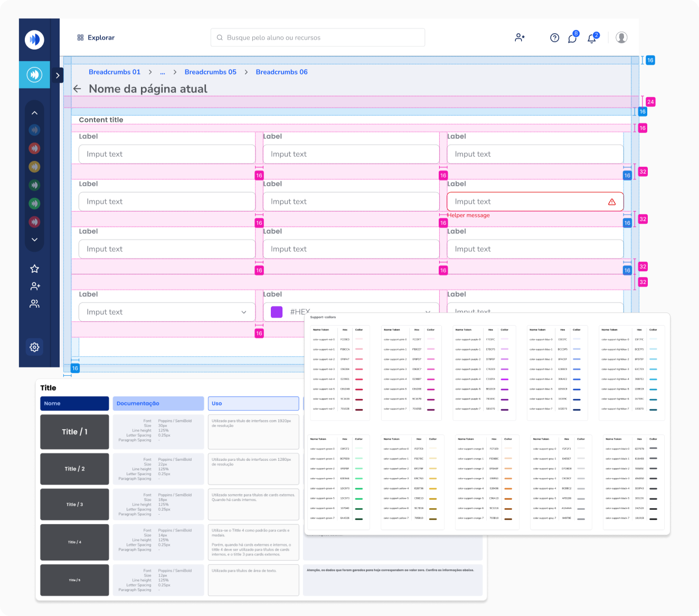Choose the dark-red workspace icon above the down chevron
699x616 pixels.
click(34, 222)
